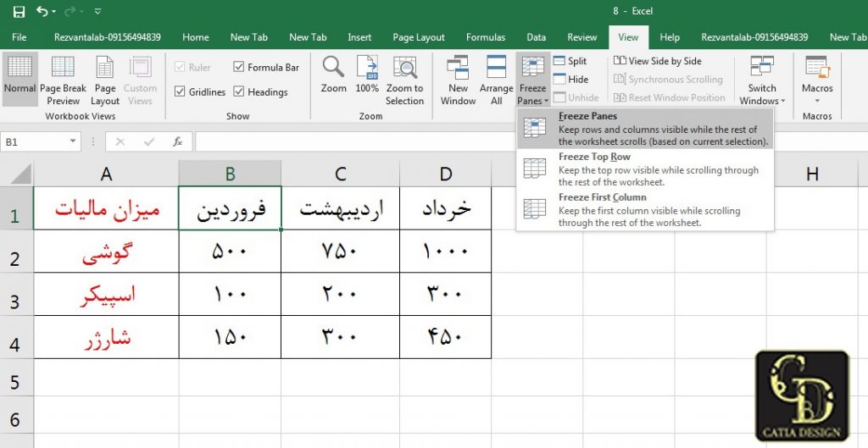Click the View tab
868x448 pixels.
[x=628, y=37]
